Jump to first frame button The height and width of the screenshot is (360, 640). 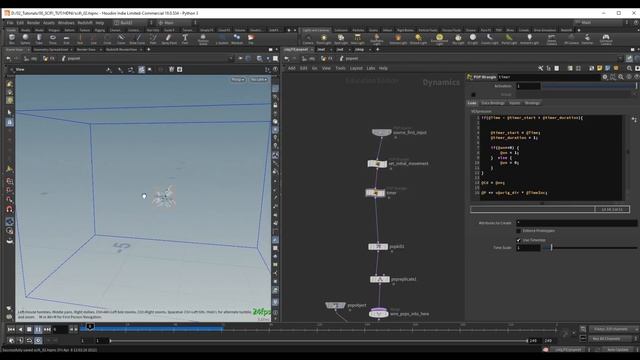11,329
